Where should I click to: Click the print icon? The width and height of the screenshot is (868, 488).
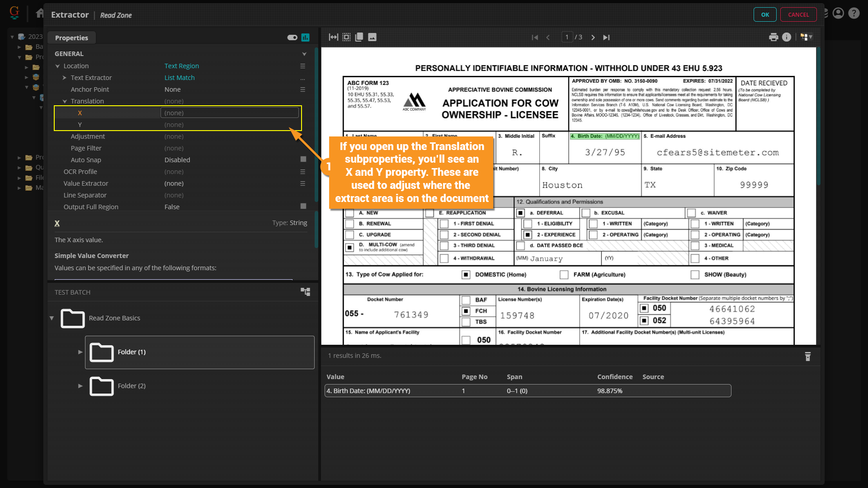click(x=774, y=37)
